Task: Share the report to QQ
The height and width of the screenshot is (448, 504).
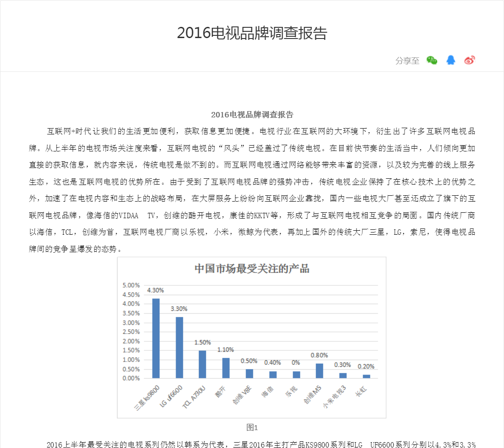Action: click(x=451, y=60)
